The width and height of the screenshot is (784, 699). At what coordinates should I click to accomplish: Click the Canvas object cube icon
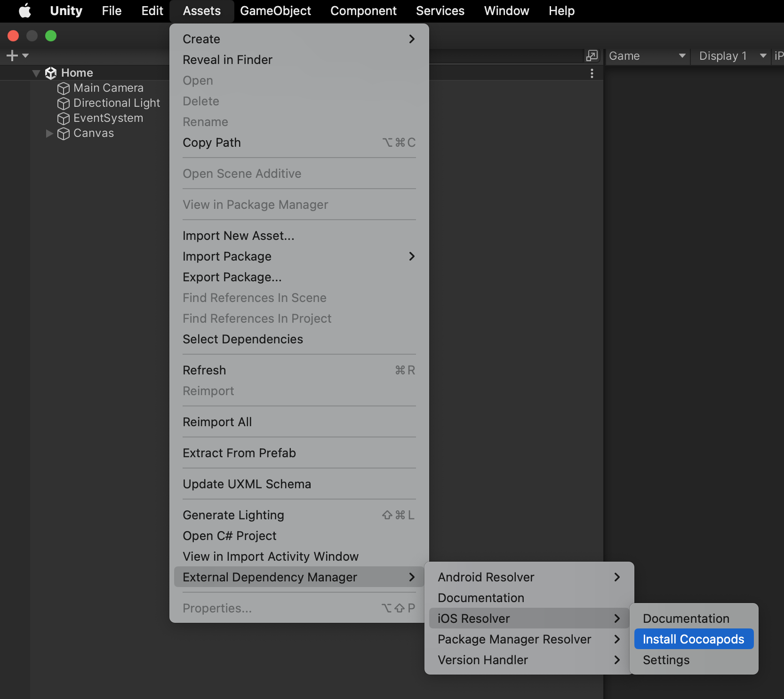[63, 134]
